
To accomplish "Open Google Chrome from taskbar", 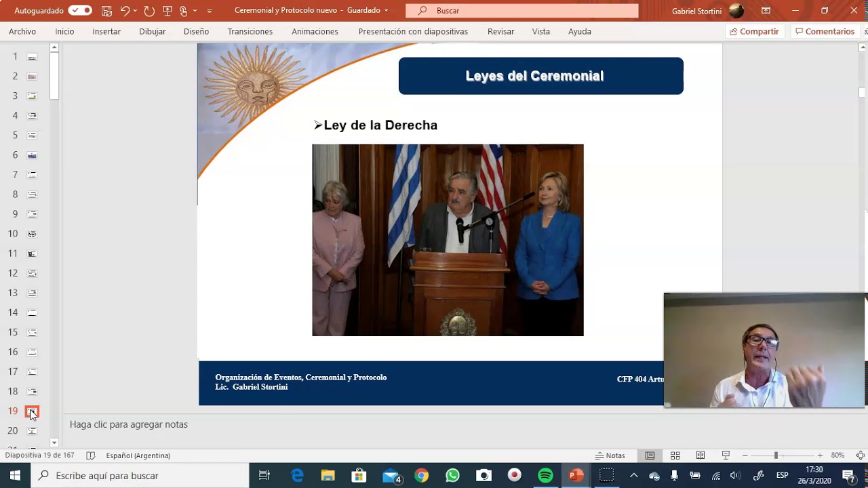I will click(x=422, y=476).
